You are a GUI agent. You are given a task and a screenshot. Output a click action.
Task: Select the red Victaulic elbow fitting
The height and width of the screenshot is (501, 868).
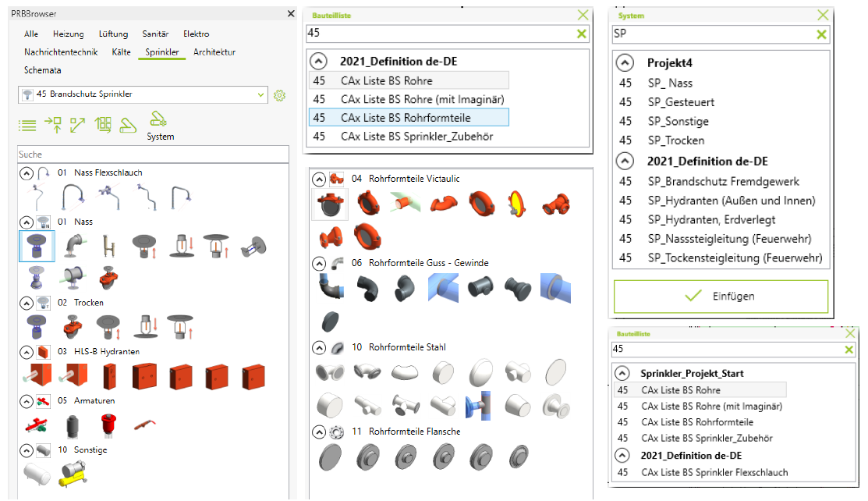(444, 204)
